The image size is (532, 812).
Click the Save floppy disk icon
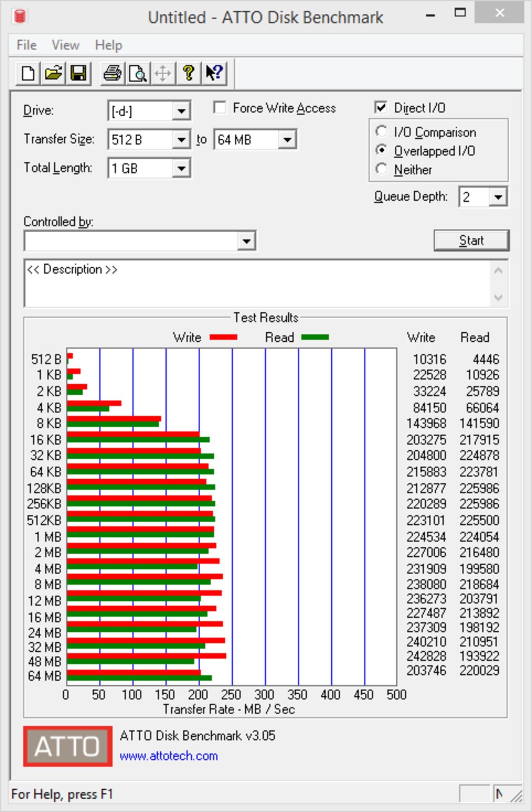coord(79,73)
